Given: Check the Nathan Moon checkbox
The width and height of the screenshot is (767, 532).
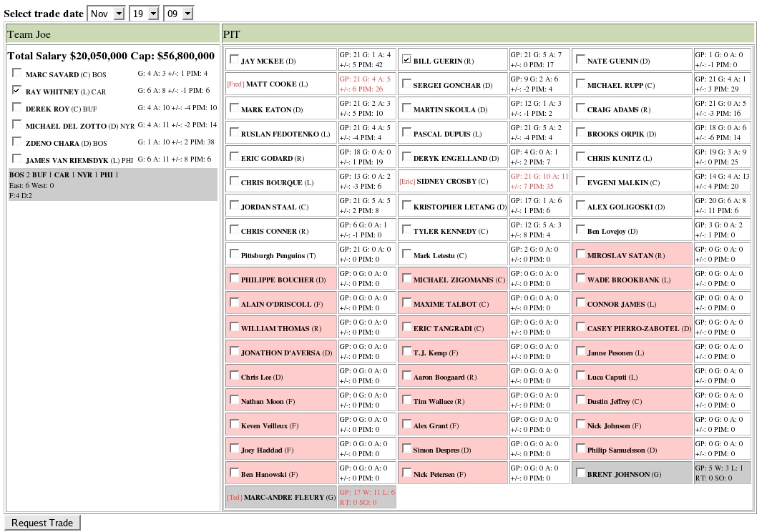Looking at the screenshot, I should pos(234,400).
